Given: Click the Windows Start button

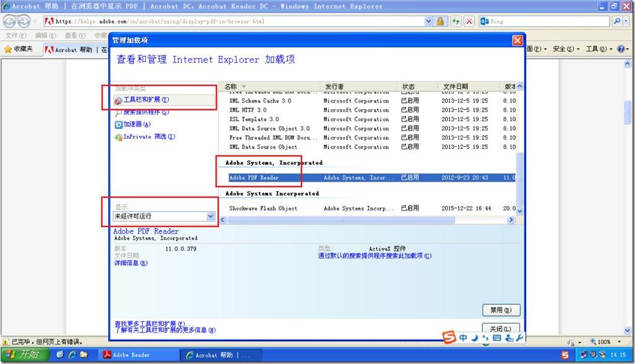Looking at the screenshot, I should pyautogui.click(x=24, y=355).
